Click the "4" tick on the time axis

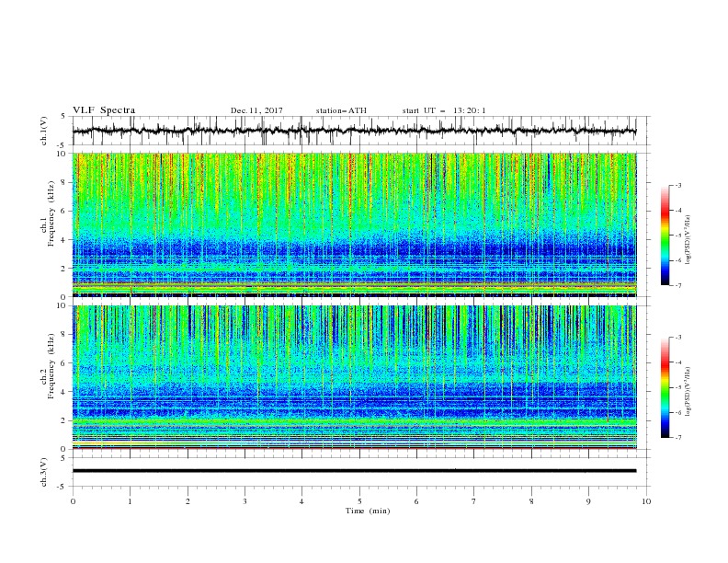point(301,501)
